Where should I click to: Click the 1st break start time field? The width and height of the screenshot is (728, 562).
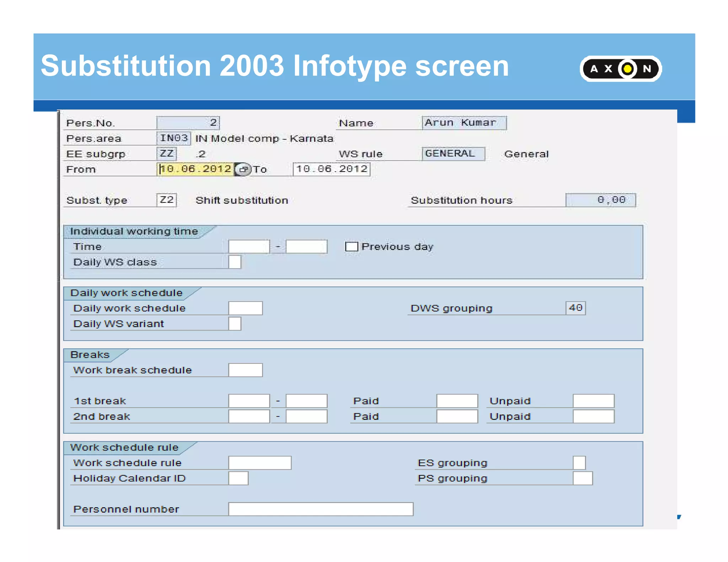point(249,401)
